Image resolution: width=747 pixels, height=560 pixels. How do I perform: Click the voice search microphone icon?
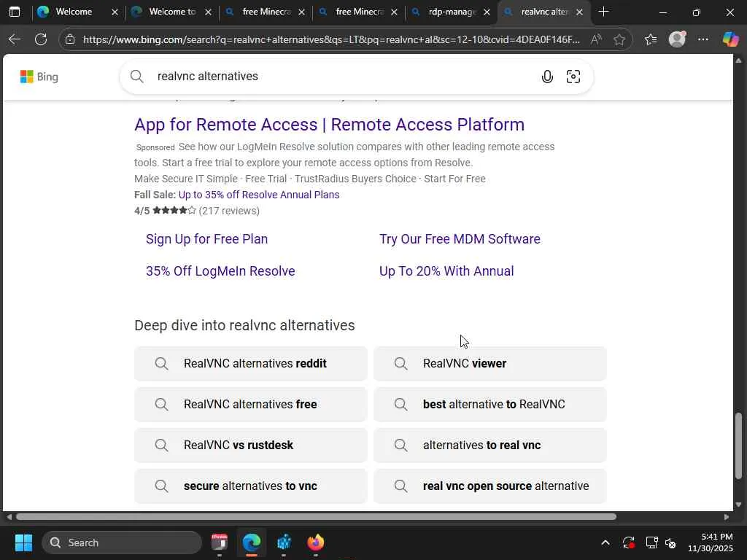[x=547, y=77]
